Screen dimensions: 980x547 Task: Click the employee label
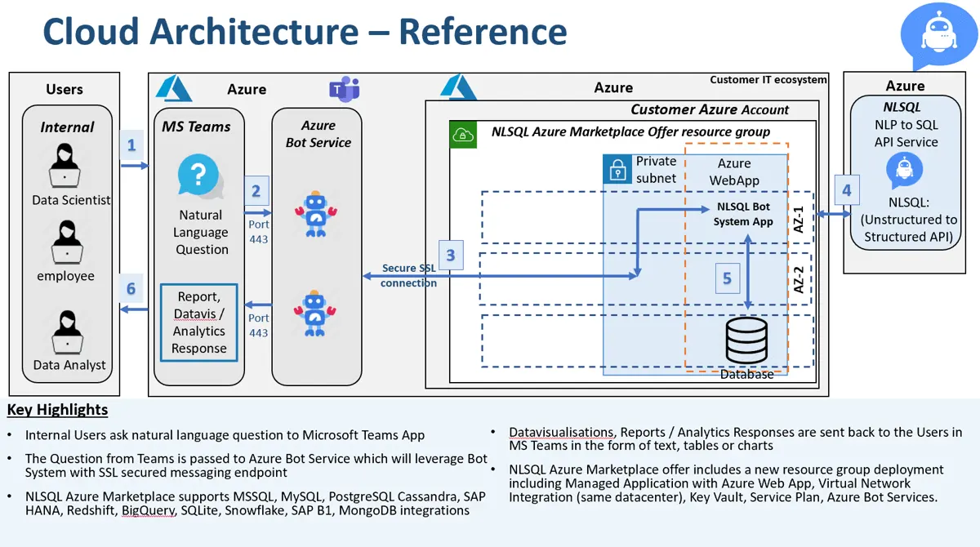65,276
